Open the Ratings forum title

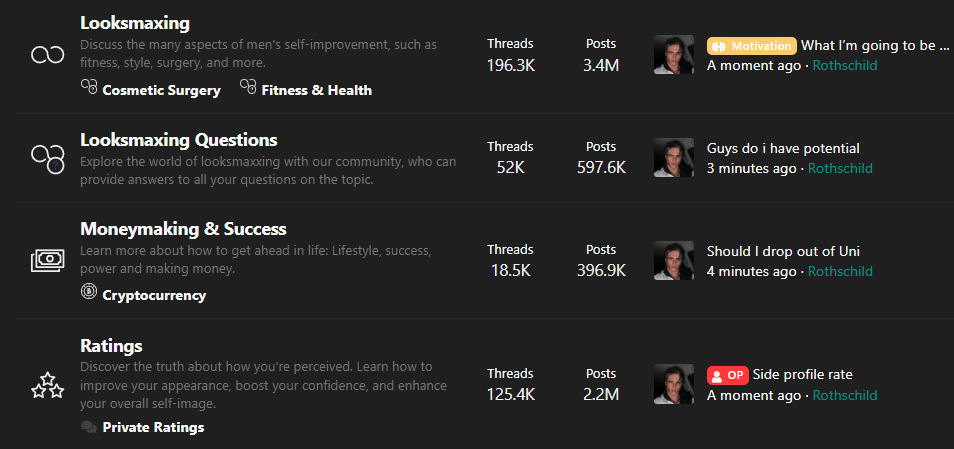pyautogui.click(x=111, y=346)
